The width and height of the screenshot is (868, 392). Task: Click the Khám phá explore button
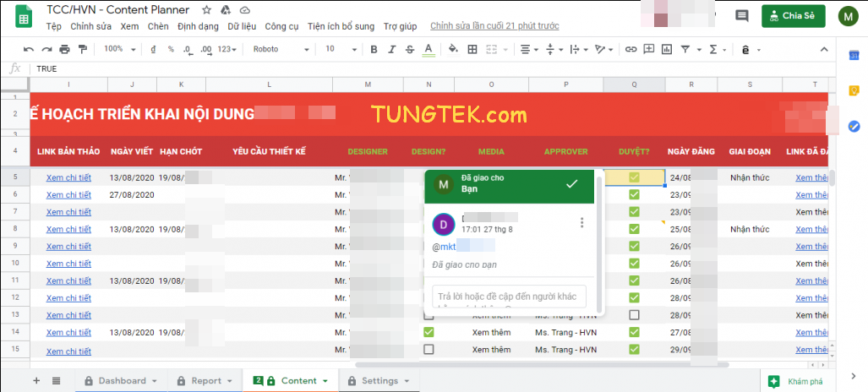point(798,381)
